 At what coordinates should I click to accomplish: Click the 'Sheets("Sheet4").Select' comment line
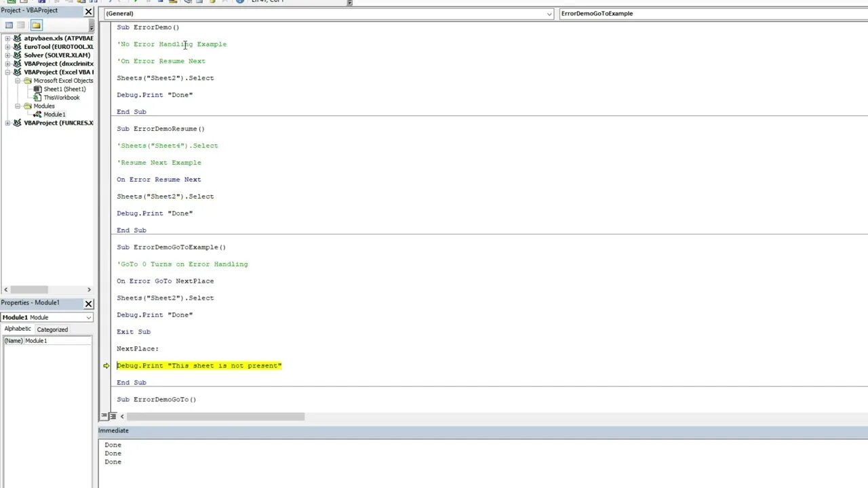pyautogui.click(x=167, y=146)
